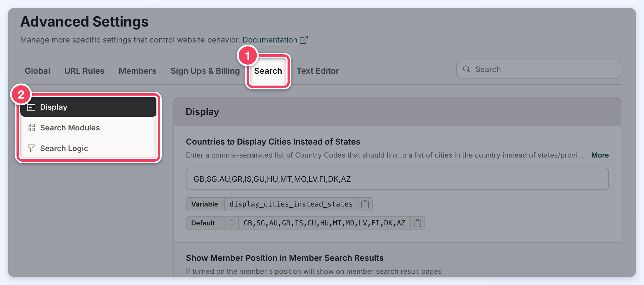Click the Show Member Position setting heading
The image size is (644, 285).
tap(285, 258)
